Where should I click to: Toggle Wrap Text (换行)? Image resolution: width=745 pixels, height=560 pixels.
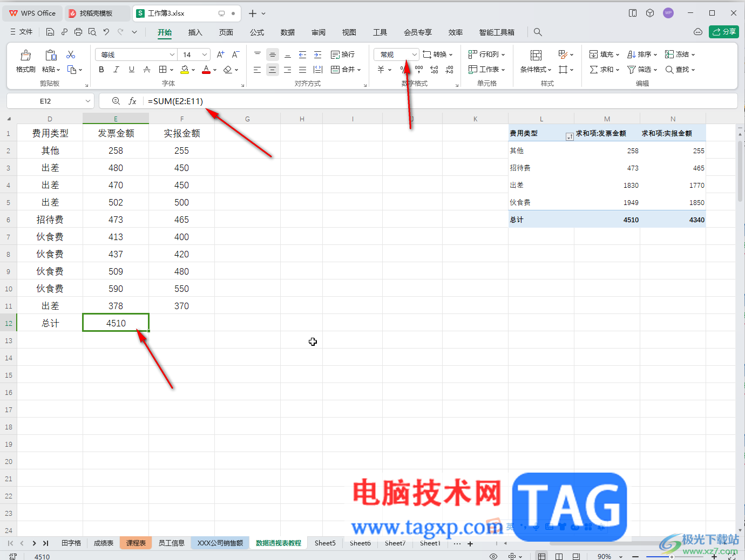[x=343, y=54]
